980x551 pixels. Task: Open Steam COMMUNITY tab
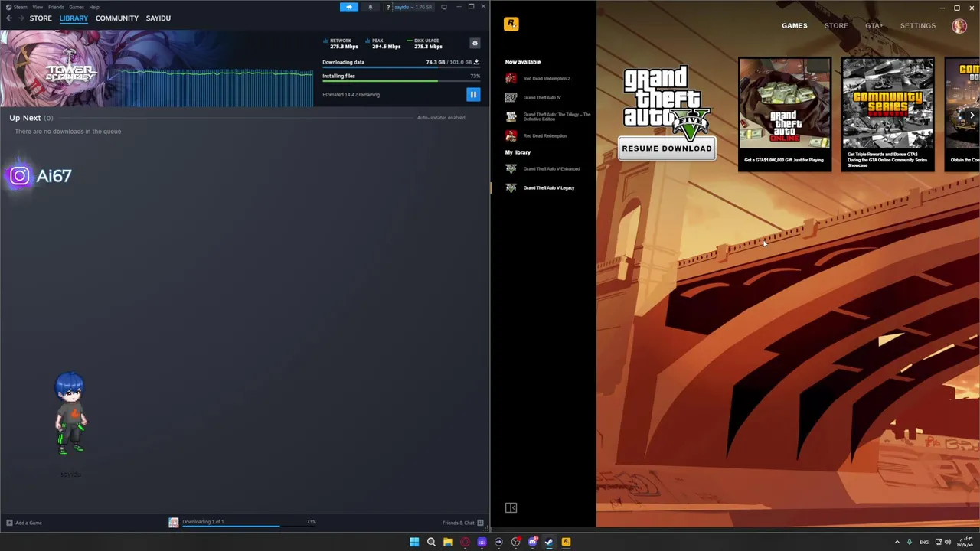[117, 18]
